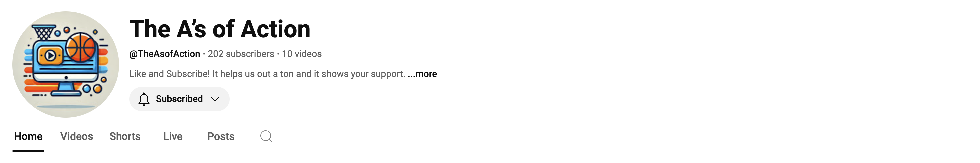
Task: Click the notification bell icon
Action: click(x=144, y=99)
